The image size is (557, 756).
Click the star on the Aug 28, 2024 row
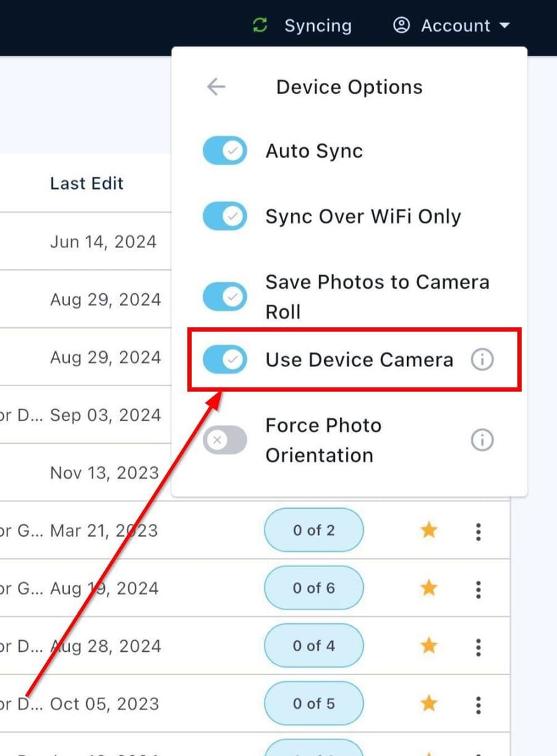(428, 646)
